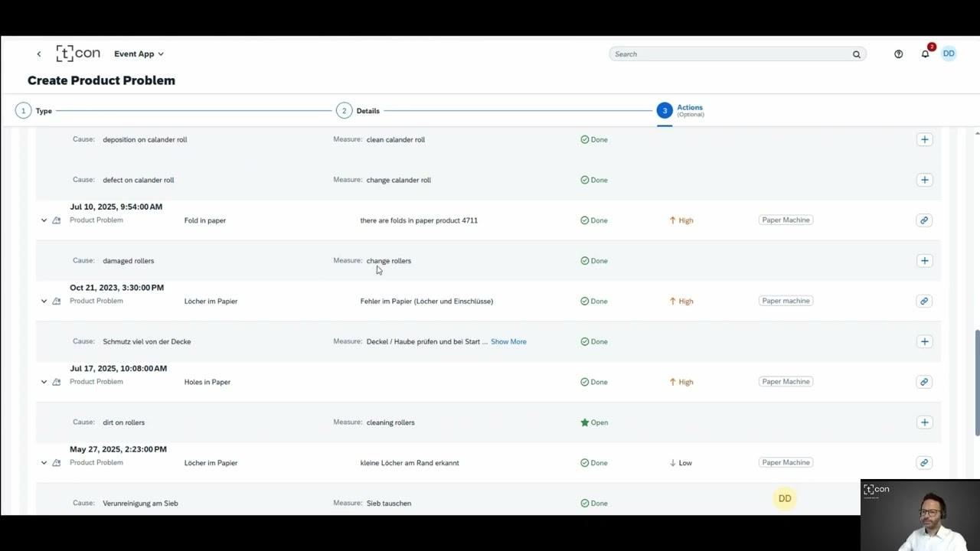Click the link icon on the Holes in Paper row
This screenshot has width=980, height=551.
924,381
